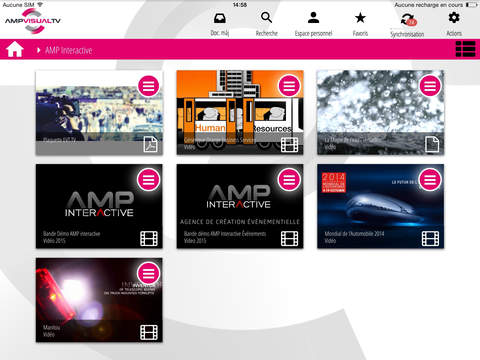Start Synchronisation with the sync icon

click(408, 19)
